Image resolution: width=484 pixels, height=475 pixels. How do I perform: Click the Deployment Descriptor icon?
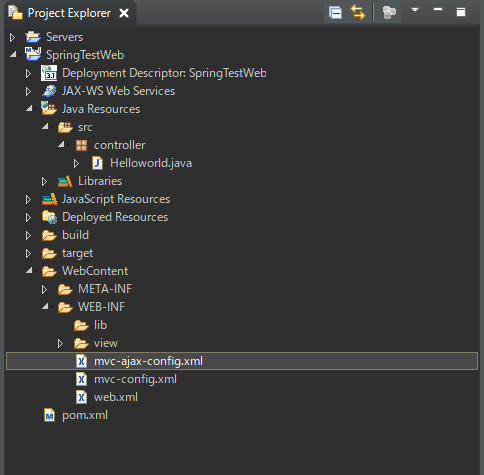[x=49, y=73]
